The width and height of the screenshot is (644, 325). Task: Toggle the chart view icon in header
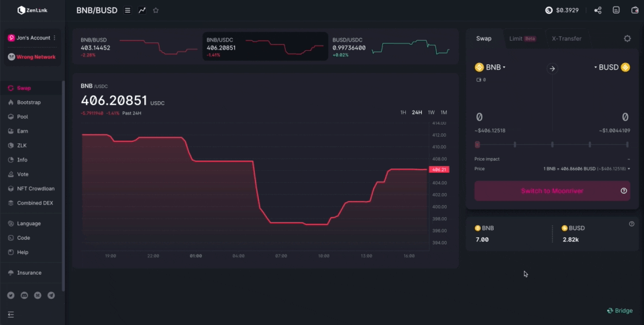142,10
